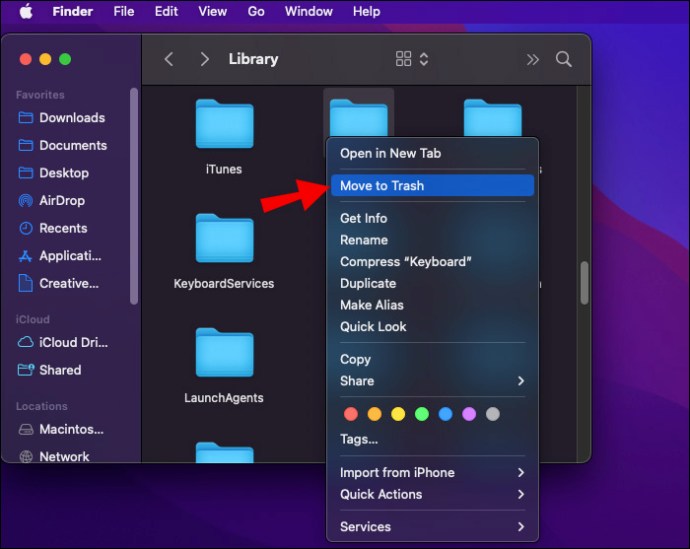Open Macintosh HD in the sidebar
This screenshot has height=549, width=690.
click(x=61, y=429)
